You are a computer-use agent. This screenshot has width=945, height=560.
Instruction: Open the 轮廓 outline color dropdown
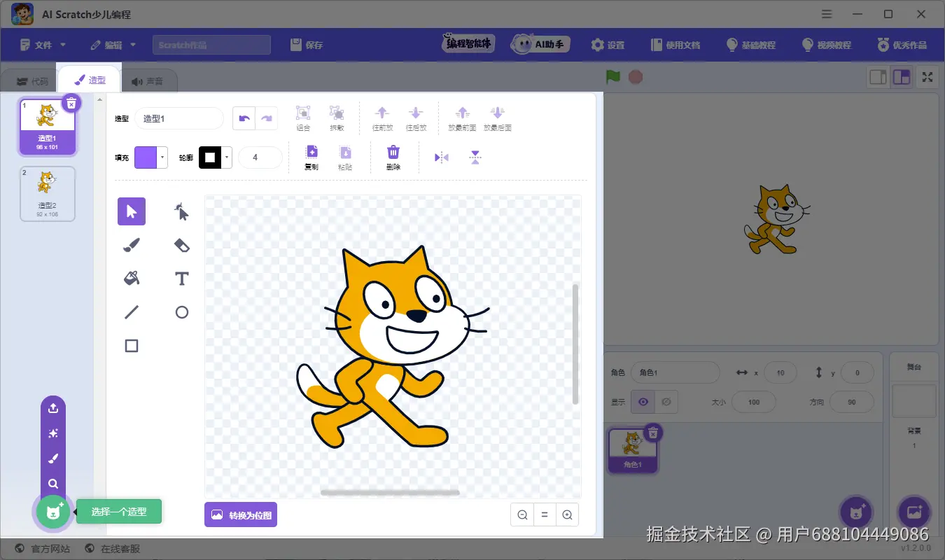click(225, 157)
